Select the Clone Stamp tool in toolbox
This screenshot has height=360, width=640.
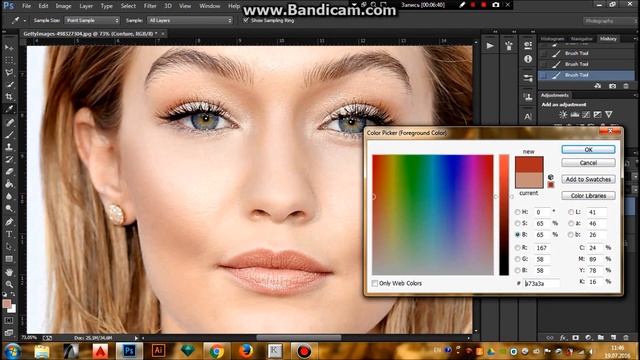[9, 147]
